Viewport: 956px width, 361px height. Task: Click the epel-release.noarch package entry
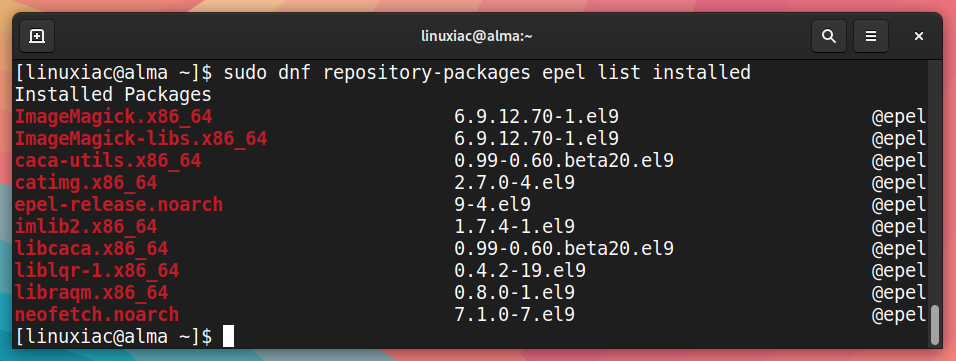[x=119, y=204]
